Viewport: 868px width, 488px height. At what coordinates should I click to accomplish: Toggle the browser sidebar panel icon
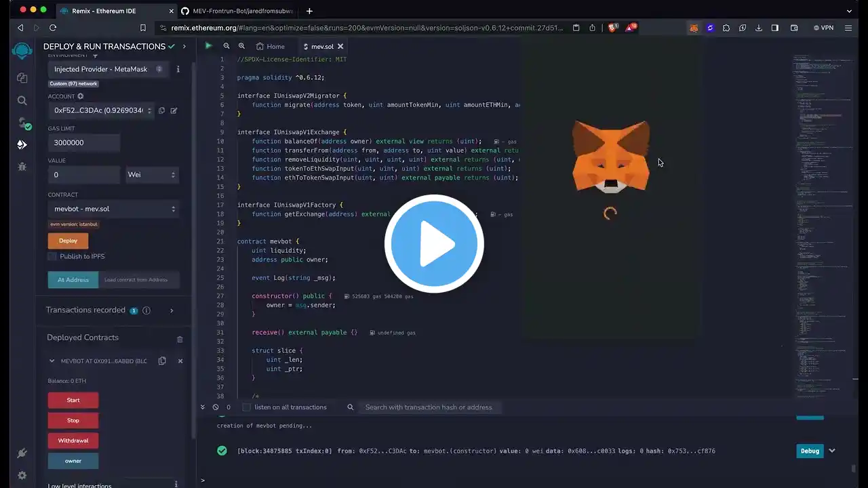point(775,28)
